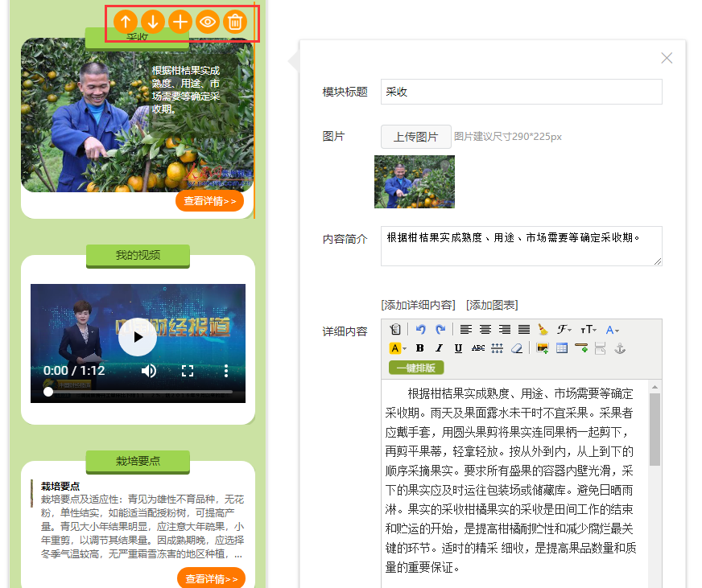Viewport: 702px width, 588px height.
Task: Center-align text in the editor toolbar
Action: click(485, 330)
